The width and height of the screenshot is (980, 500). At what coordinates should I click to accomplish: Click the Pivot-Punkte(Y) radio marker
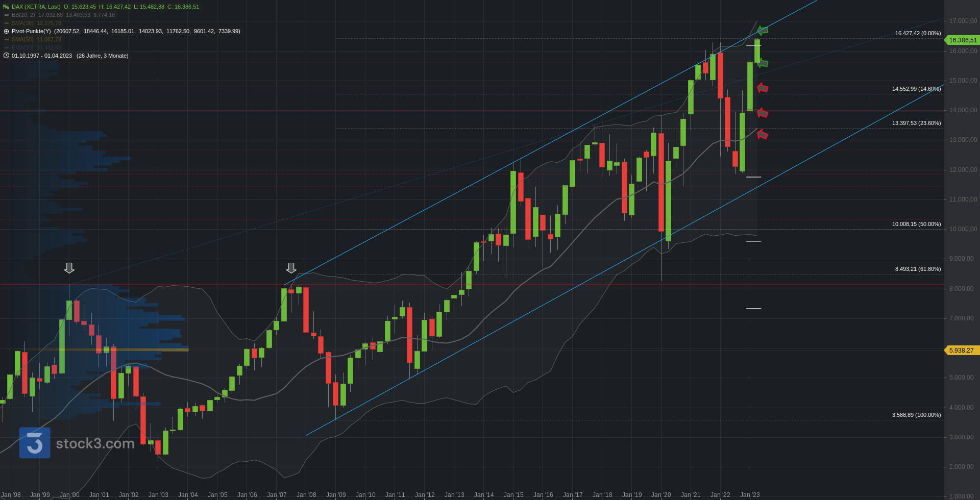6,31
